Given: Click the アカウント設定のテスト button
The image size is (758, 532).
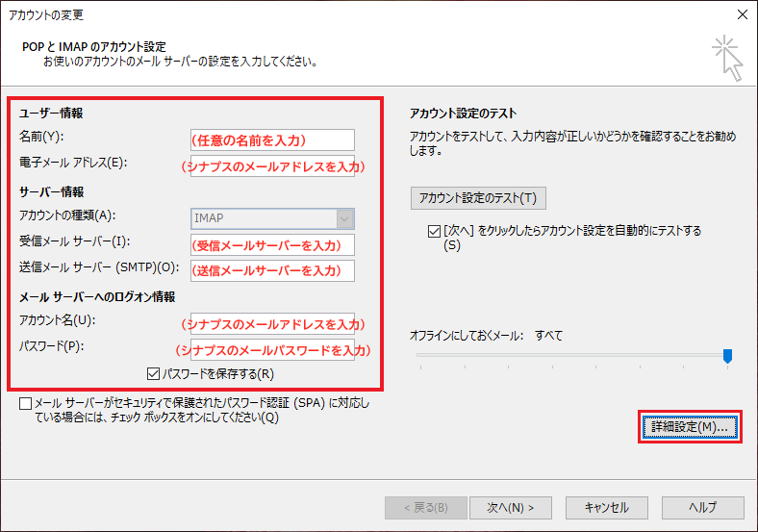Looking at the screenshot, I should (x=478, y=198).
